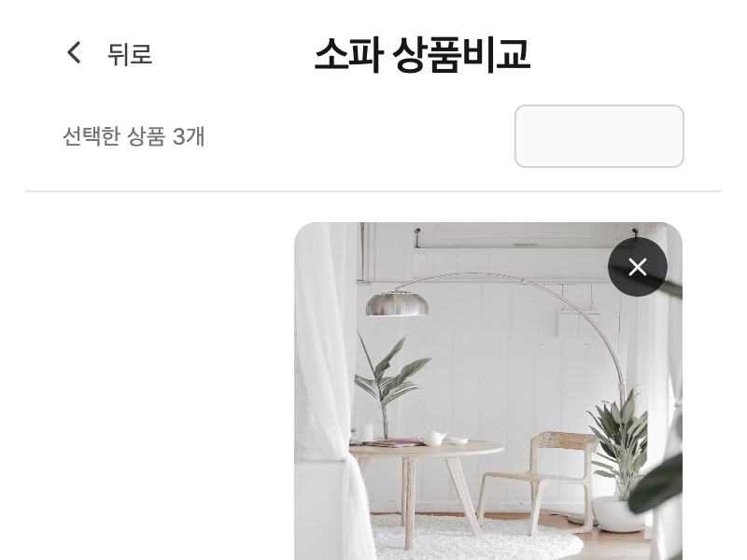Click the arc floor lamp shade in photo

click(x=397, y=305)
